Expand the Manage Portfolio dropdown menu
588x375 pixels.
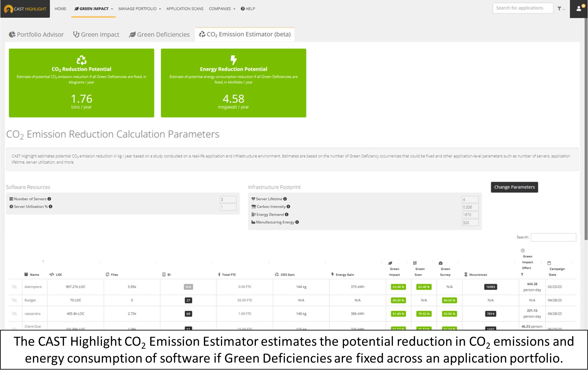[139, 9]
